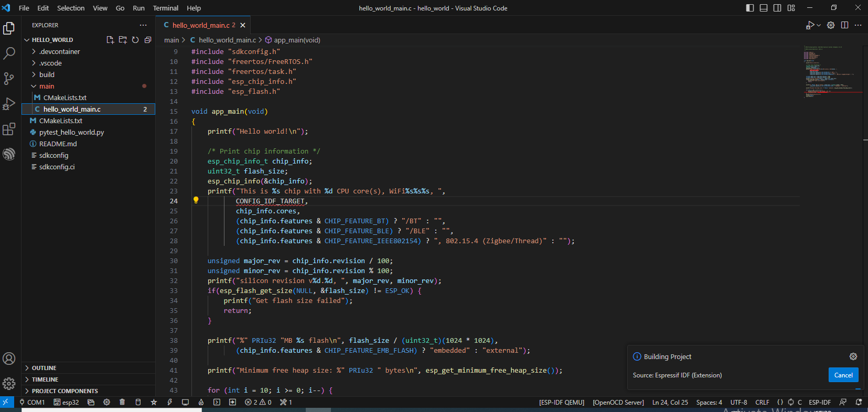868x412 pixels.
Task: Toggle the Secondary Side Bar layout button
Action: 777,8
